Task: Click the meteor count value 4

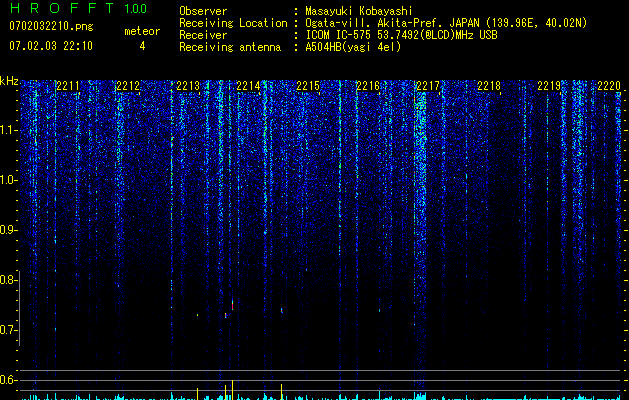Action: pyautogui.click(x=142, y=46)
